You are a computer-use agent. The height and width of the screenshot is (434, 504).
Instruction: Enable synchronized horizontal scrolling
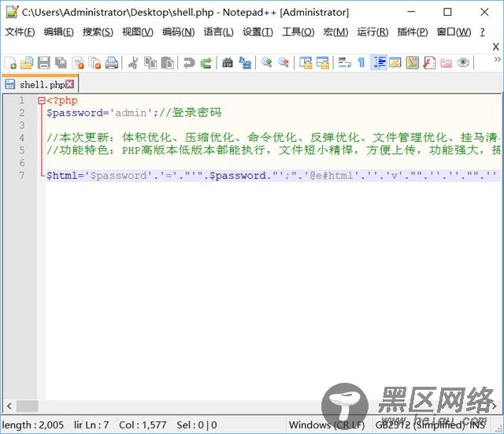pos(323,63)
